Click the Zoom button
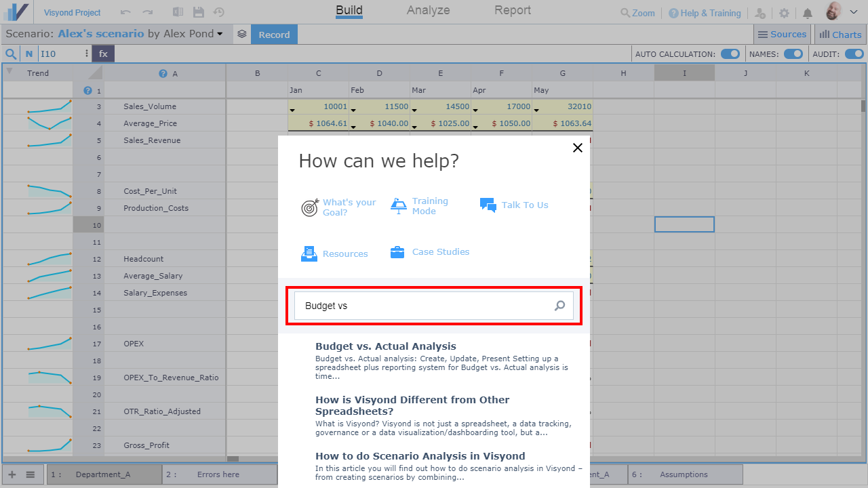The width and height of the screenshot is (868, 488). (638, 13)
